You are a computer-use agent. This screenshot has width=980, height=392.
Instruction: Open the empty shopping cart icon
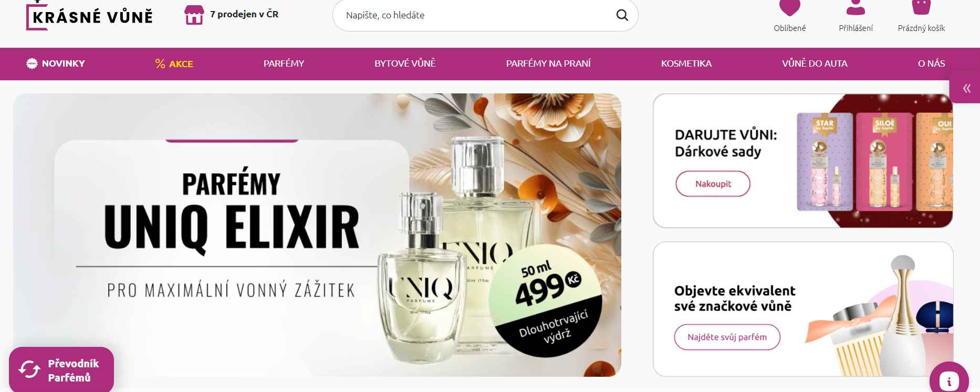921,7
